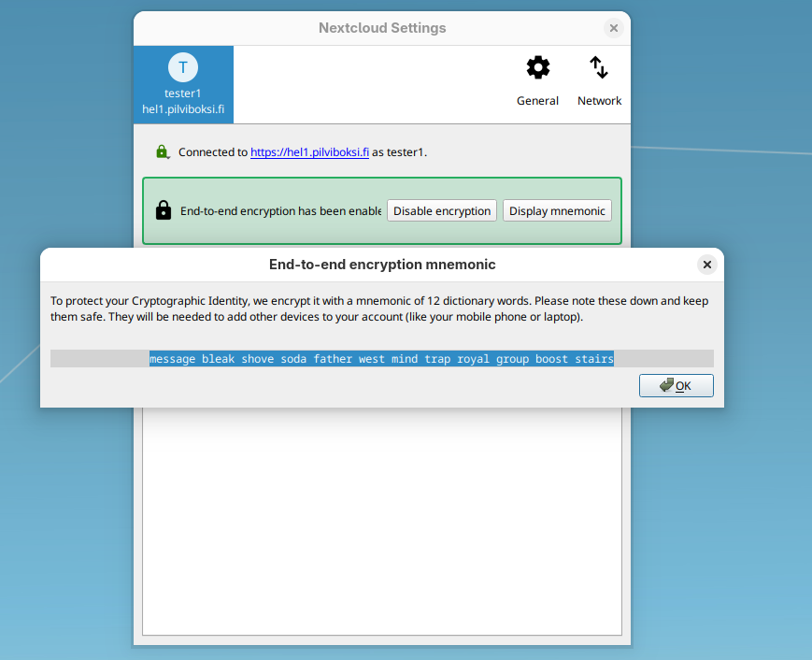The image size is (812, 660).
Task: Confirm the mnemonic dialog with OK
Action: (x=676, y=385)
